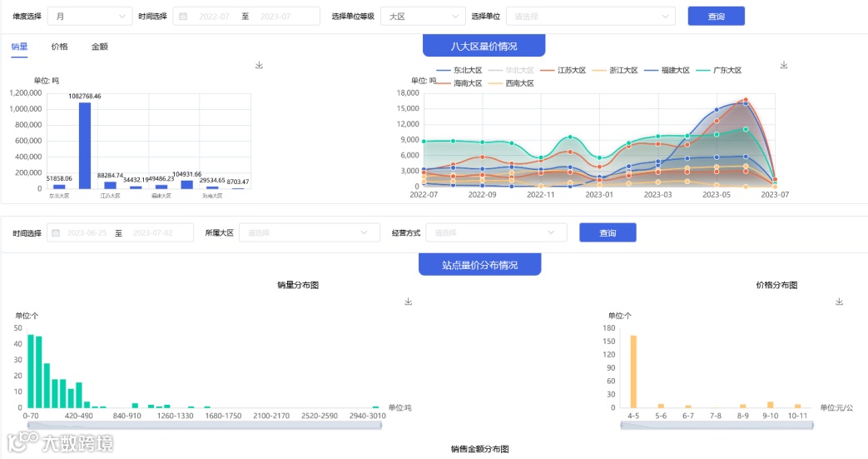Click the start date 2022-07 field
Screen dimensions: 868x459
coord(214,17)
